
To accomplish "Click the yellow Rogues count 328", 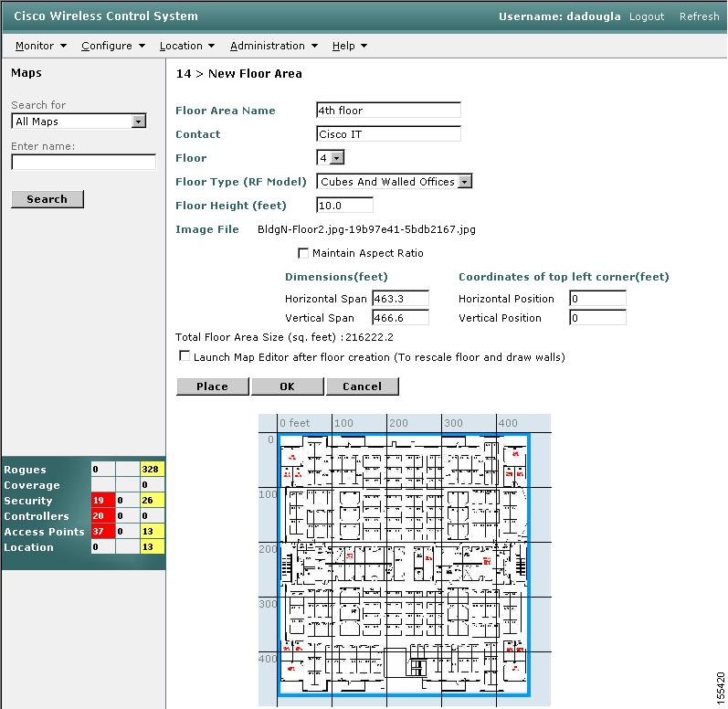I will pos(152,469).
